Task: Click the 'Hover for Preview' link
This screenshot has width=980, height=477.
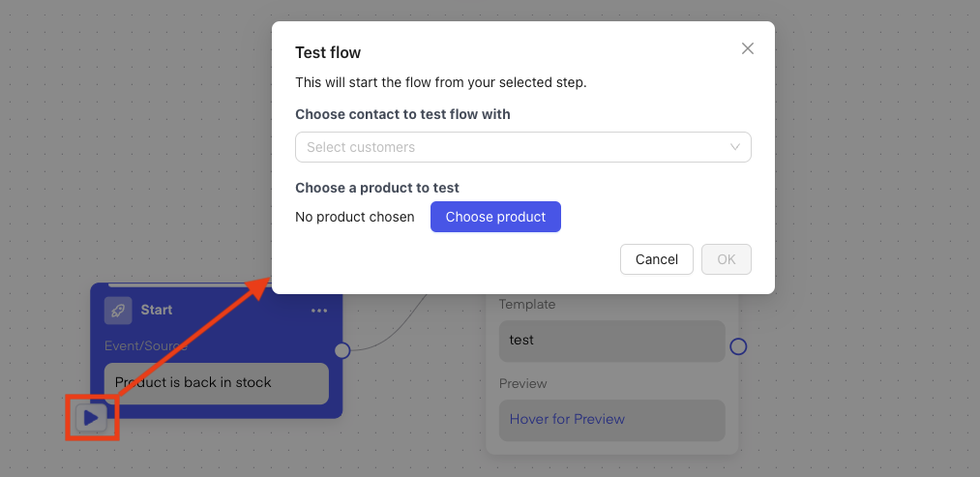Action: pos(567,419)
